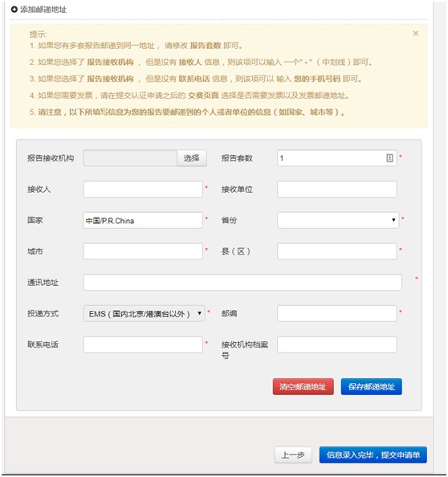The width and height of the screenshot is (448, 477).
Task: Open the 省份 dropdown
Action: tap(338, 220)
